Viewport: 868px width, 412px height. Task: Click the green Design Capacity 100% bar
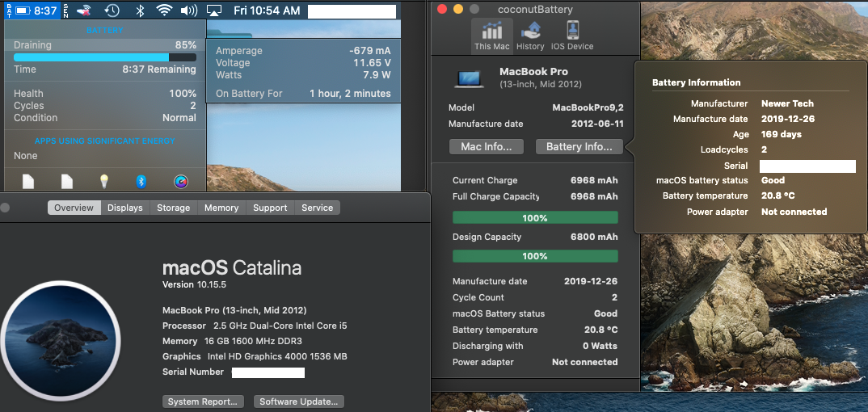point(535,256)
